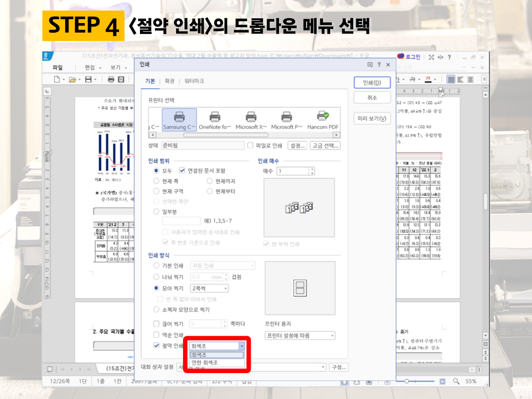Select 기본 인쇄 radio button
The height and width of the screenshot is (399, 532).
156,265
